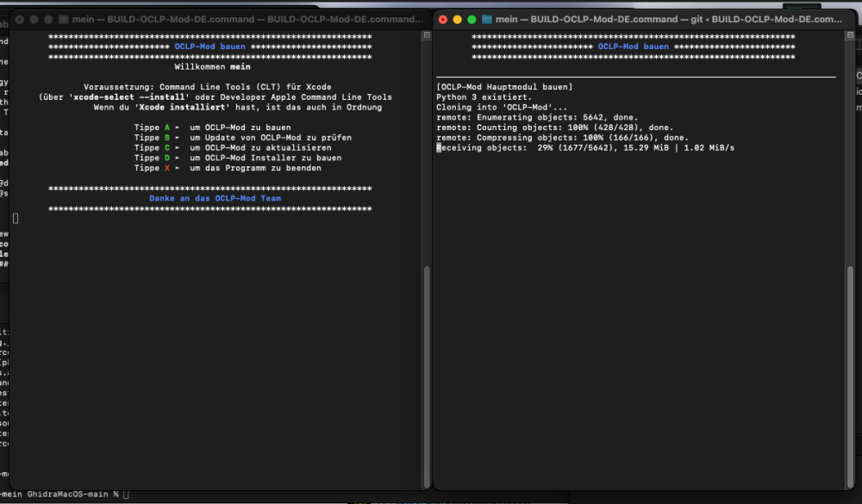Screen dimensions: 862x504
Task: Zoom the right terminal window
Action: click(x=472, y=19)
